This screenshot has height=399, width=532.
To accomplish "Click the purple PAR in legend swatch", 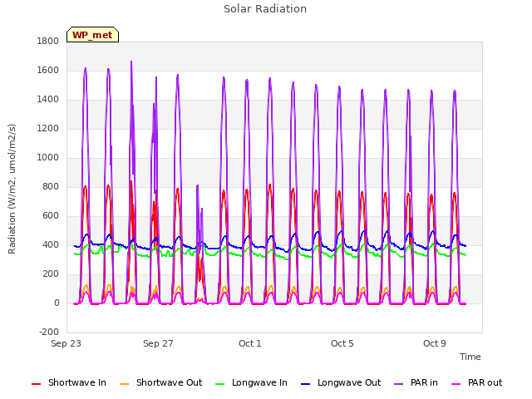I will pyautogui.click(x=399, y=384).
